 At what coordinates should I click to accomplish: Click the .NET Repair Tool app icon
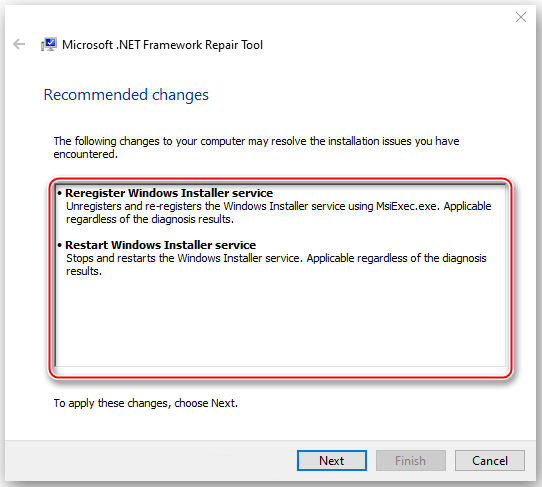coord(49,45)
